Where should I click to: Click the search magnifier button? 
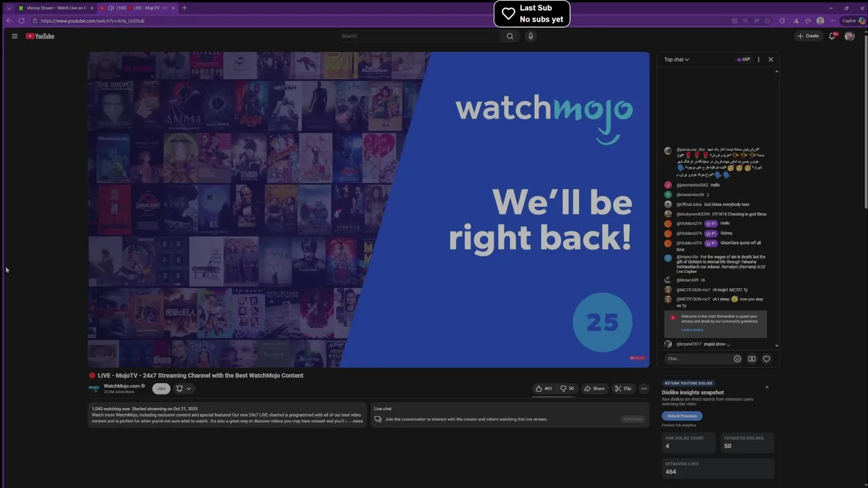point(510,36)
